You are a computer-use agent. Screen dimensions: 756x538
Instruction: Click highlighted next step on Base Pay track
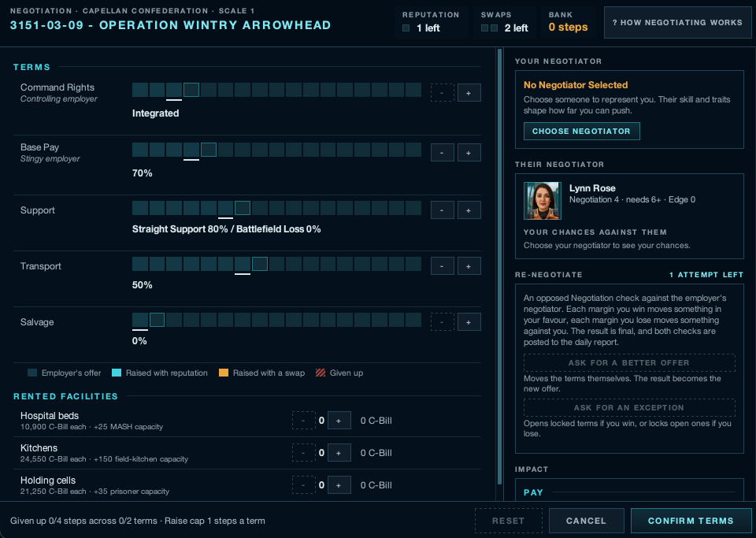208,150
